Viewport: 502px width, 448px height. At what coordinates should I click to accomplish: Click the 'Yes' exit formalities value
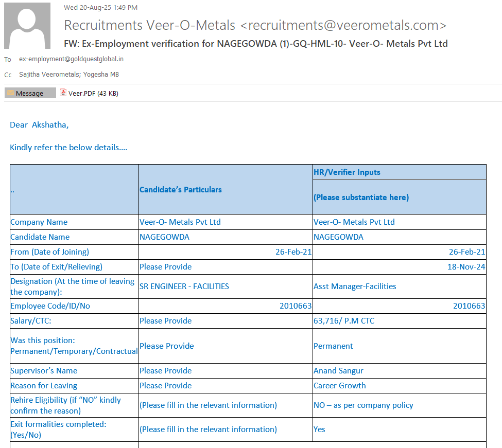[x=319, y=429]
